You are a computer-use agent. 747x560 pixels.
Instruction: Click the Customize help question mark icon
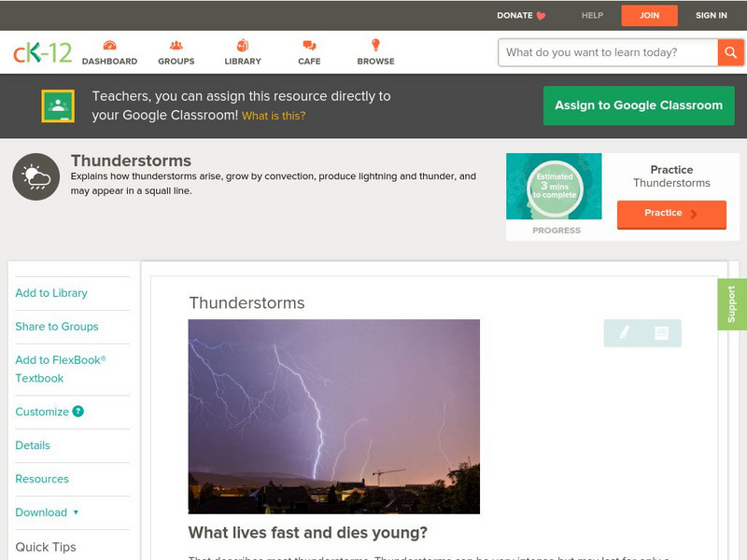click(x=78, y=412)
